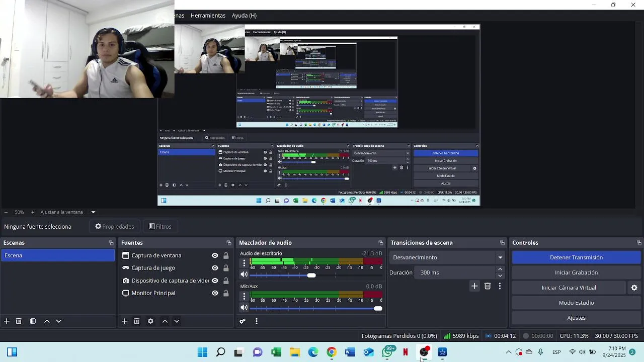644x362 pixels.
Task: Pop out the Escenas dock
Action: coord(111,243)
